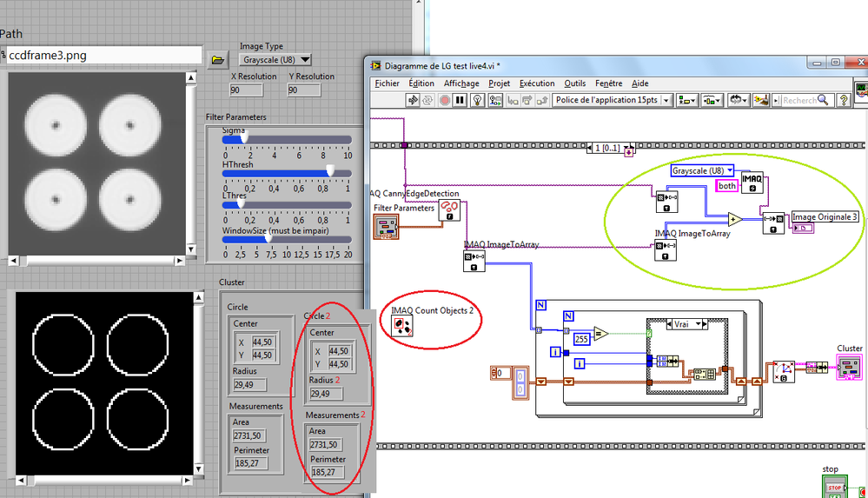The height and width of the screenshot is (498, 868).
Task: Select the IMAQ Create node
Action: pos(752,183)
